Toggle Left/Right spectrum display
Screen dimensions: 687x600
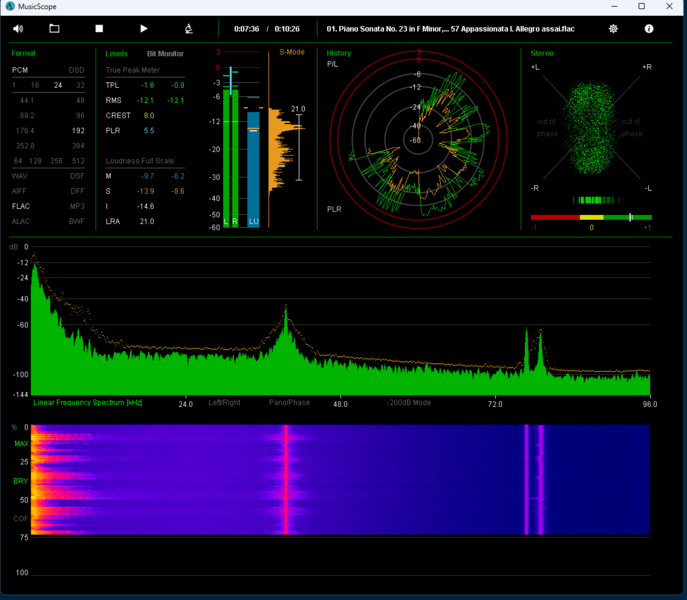point(224,403)
